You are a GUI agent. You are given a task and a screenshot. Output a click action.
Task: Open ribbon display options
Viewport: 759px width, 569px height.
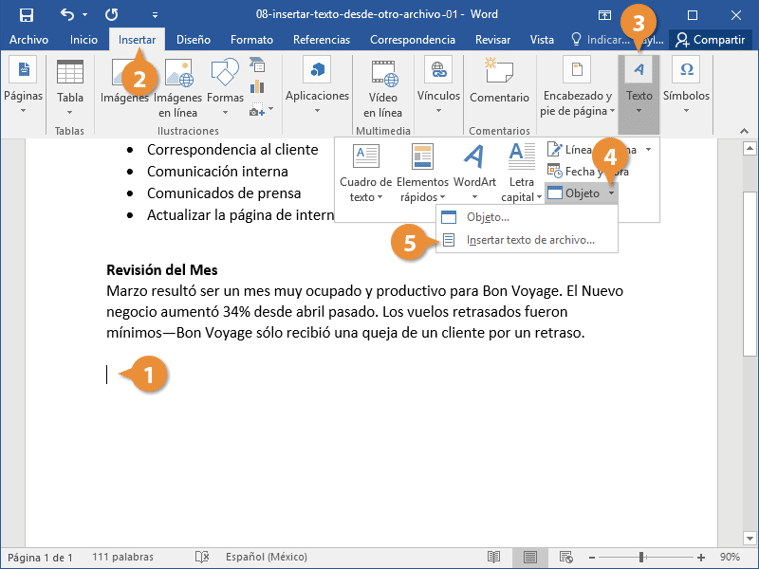click(605, 15)
